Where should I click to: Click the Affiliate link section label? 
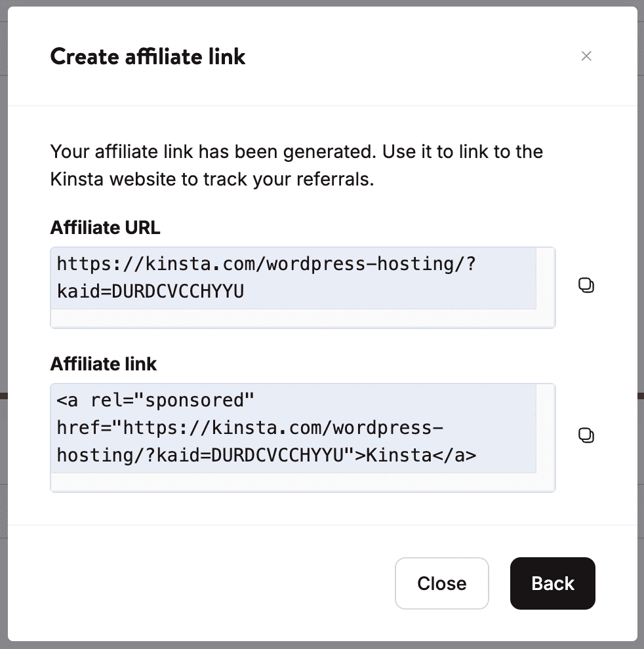(x=103, y=364)
